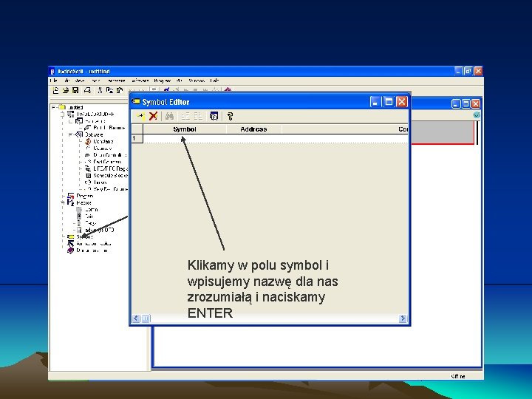The image size is (532, 399).
Task: Select Constants in the project tree
Action: [103, 141]
